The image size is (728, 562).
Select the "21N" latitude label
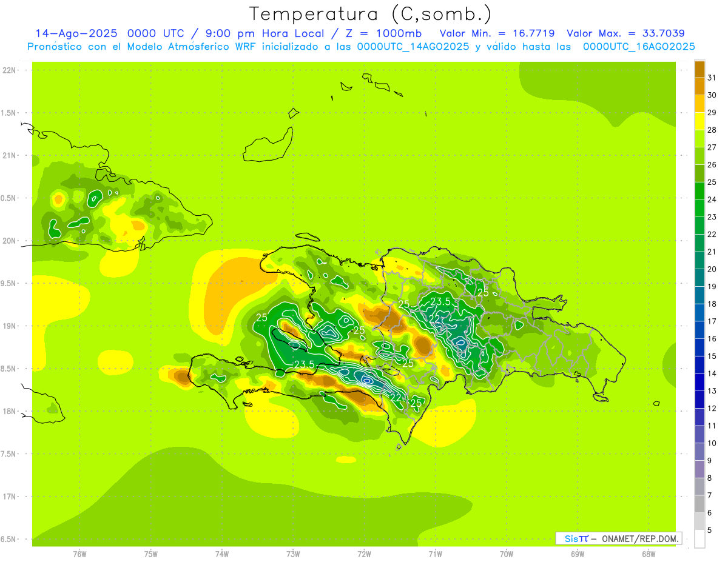coord(9,156)
